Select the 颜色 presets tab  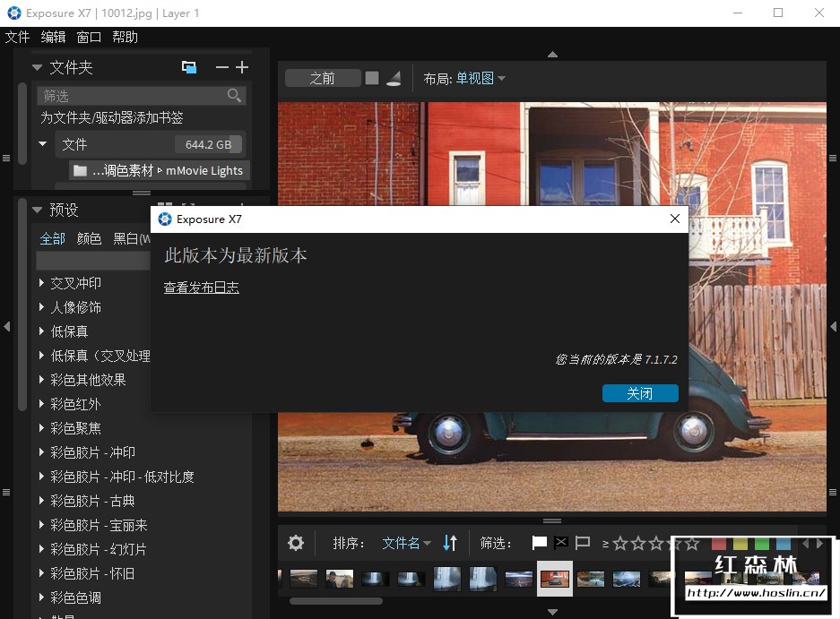[89, 238]
